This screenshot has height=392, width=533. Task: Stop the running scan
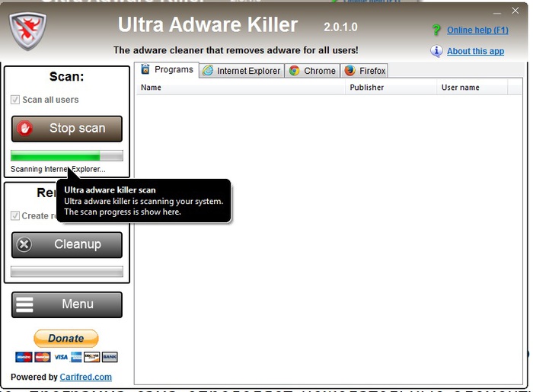click(67, 129)
